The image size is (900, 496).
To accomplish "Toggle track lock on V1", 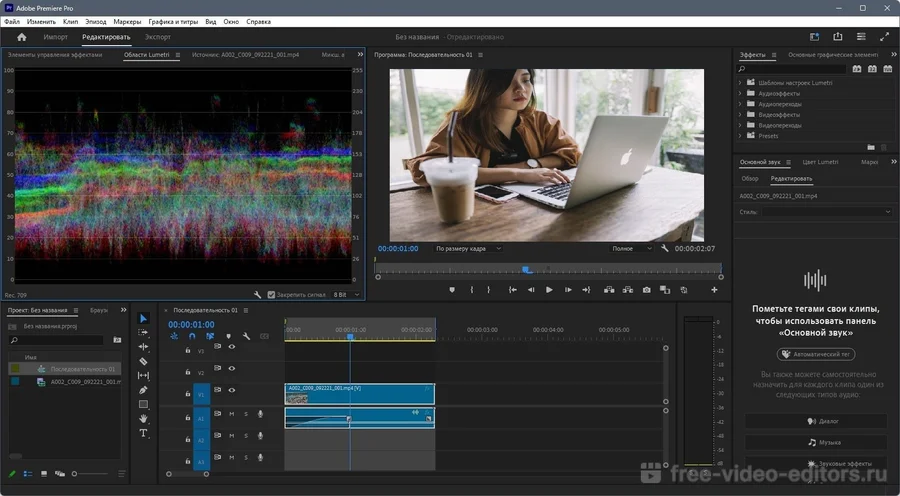I will click(x=188, y=394).
